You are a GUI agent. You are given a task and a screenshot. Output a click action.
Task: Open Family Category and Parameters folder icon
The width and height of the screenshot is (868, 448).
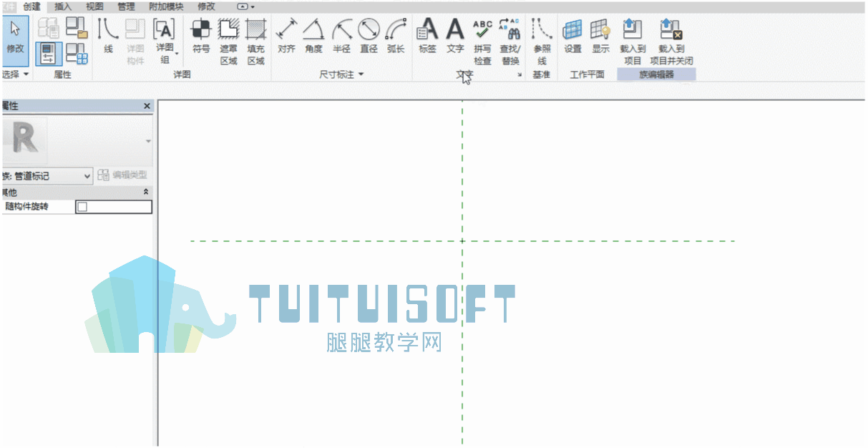(77, 28)
